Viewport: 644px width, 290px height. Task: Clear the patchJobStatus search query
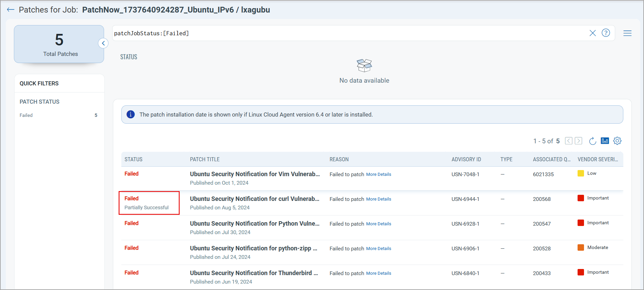[x=592, y=33]
